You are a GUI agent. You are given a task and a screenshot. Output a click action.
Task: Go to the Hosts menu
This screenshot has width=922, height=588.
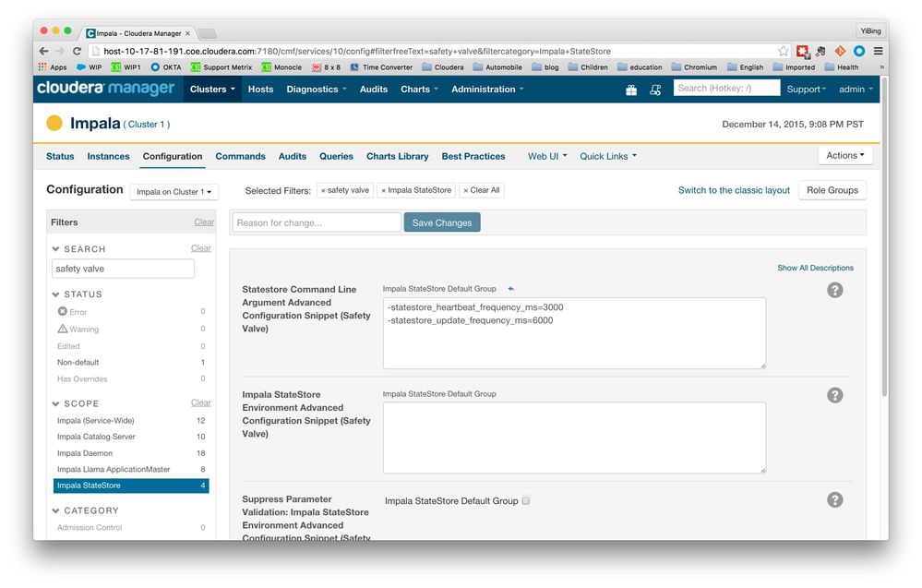tap(260, 90)
